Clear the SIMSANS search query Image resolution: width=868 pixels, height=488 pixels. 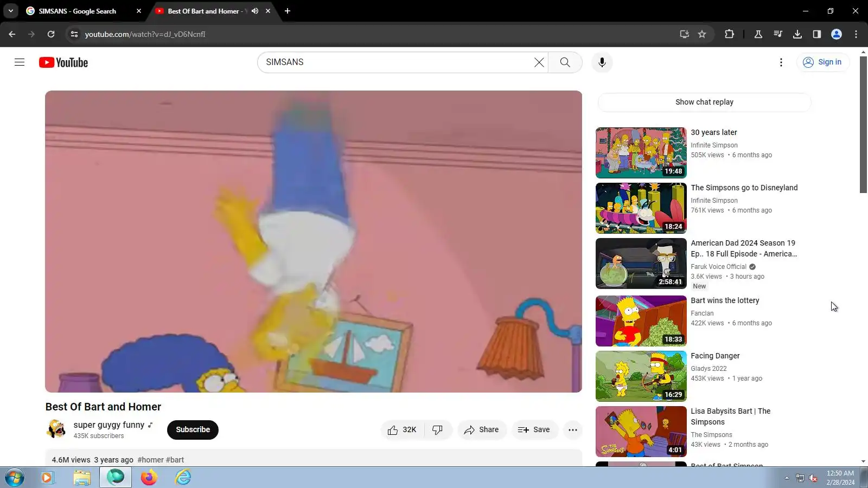(x=539, y=62)
